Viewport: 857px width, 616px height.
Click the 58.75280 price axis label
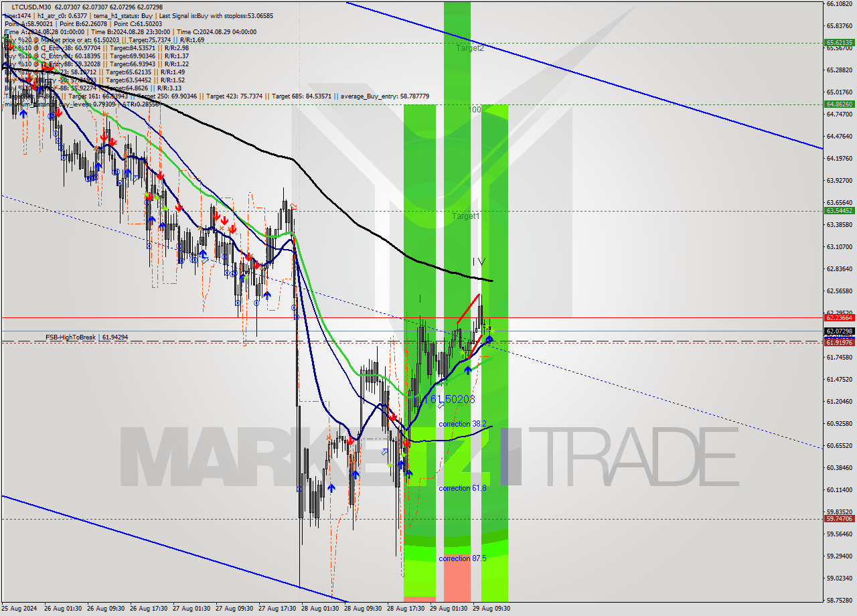[x=839, y=601]
